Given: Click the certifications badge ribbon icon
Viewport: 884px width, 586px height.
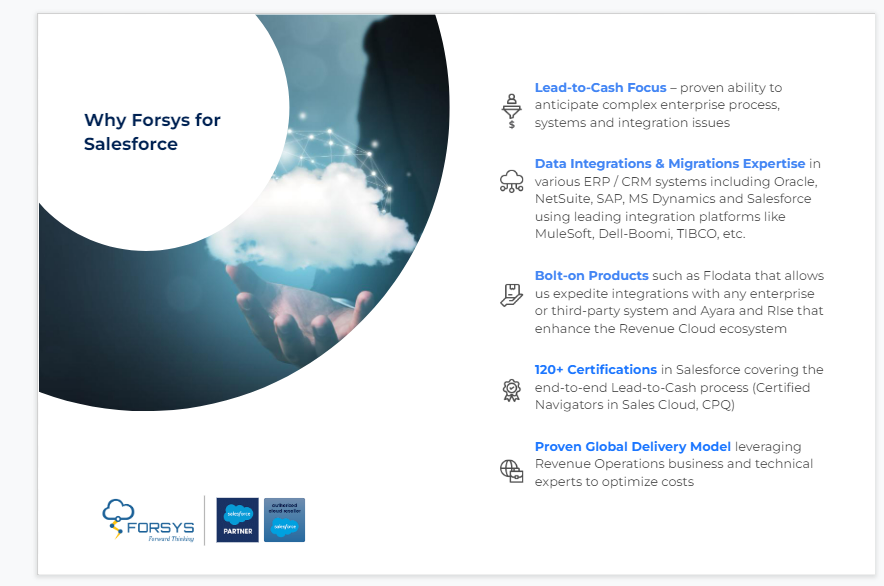Looking at the screenshot, I should 511,390.
